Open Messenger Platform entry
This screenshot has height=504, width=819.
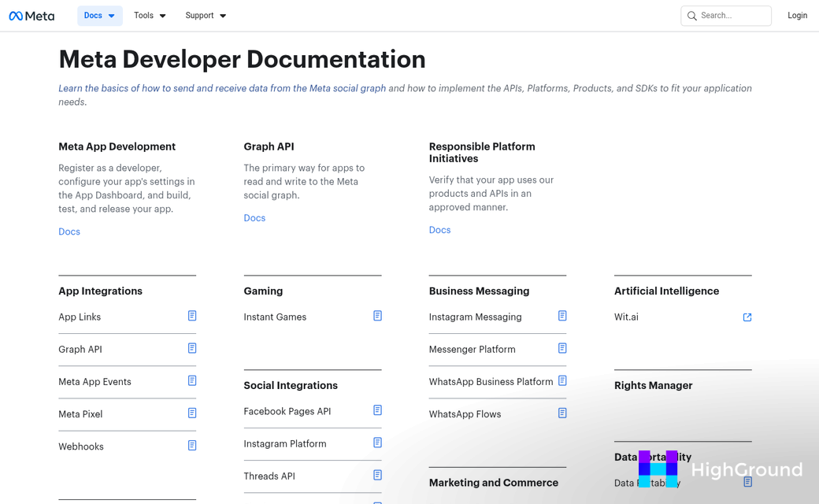(472, 350)
